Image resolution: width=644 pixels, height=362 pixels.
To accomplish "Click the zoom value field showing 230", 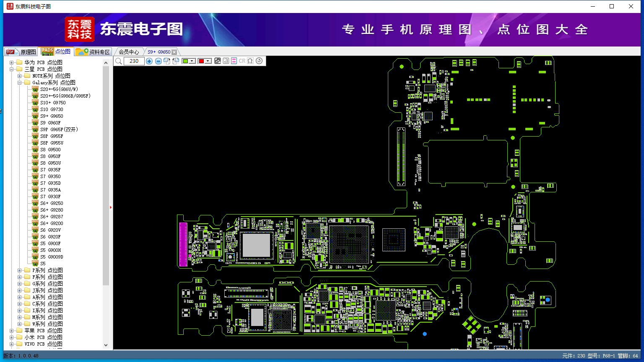I will (x=134, y=61).
